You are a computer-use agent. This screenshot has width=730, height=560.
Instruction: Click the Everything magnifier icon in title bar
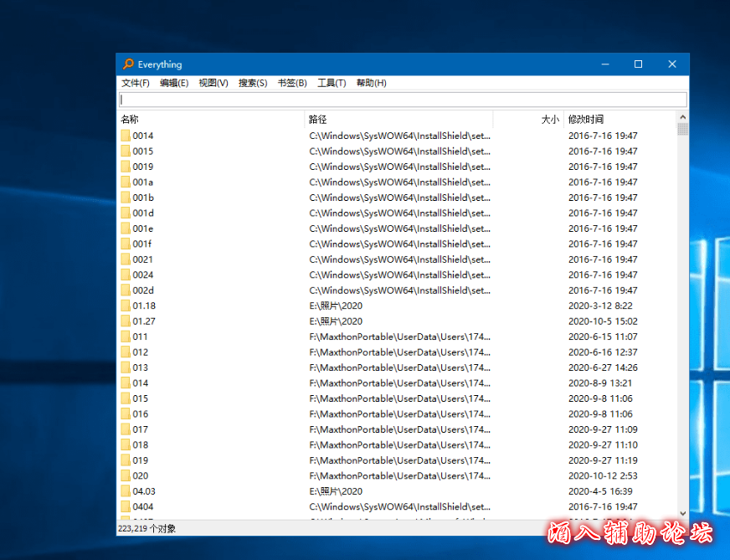128,64
